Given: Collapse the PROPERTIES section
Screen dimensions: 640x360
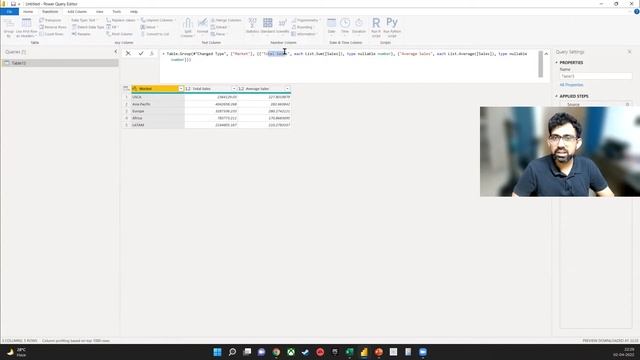Looking at the screenshot, I should [x=556, y=62].
